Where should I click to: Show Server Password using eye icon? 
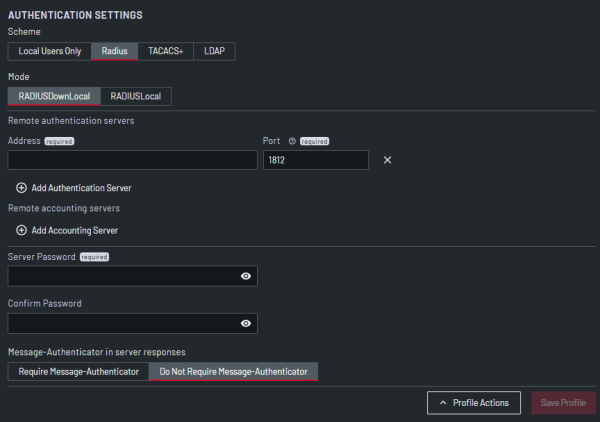pyautogui.click(x=245, y=277)
